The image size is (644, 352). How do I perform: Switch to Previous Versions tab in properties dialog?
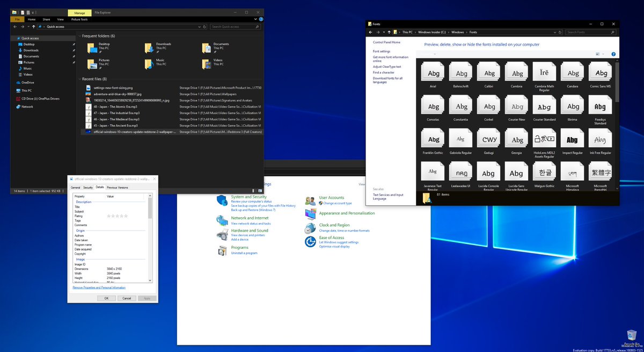[x=118, y=188]
